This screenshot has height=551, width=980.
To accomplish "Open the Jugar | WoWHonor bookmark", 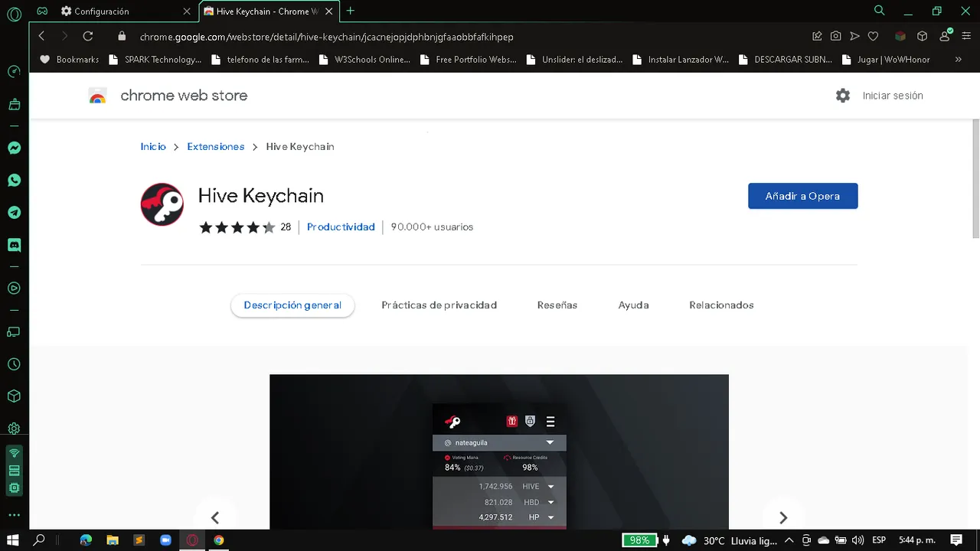I will click(x=885, y=59).
